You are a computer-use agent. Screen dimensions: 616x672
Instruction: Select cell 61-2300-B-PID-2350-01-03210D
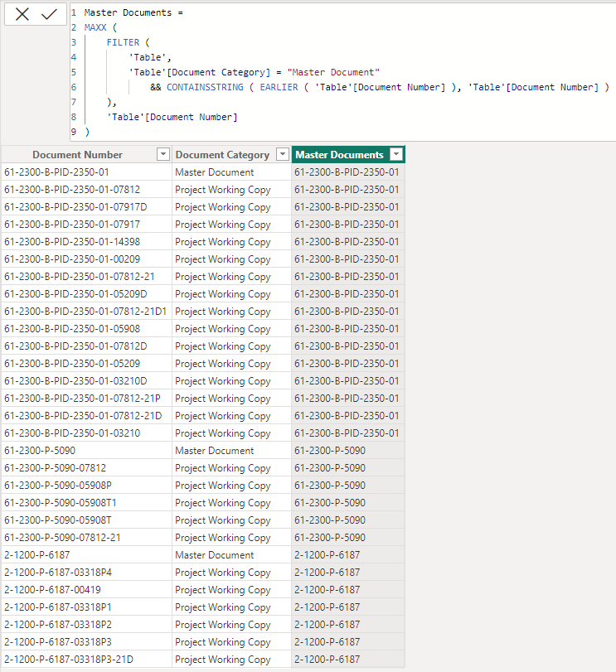[86, 381]
